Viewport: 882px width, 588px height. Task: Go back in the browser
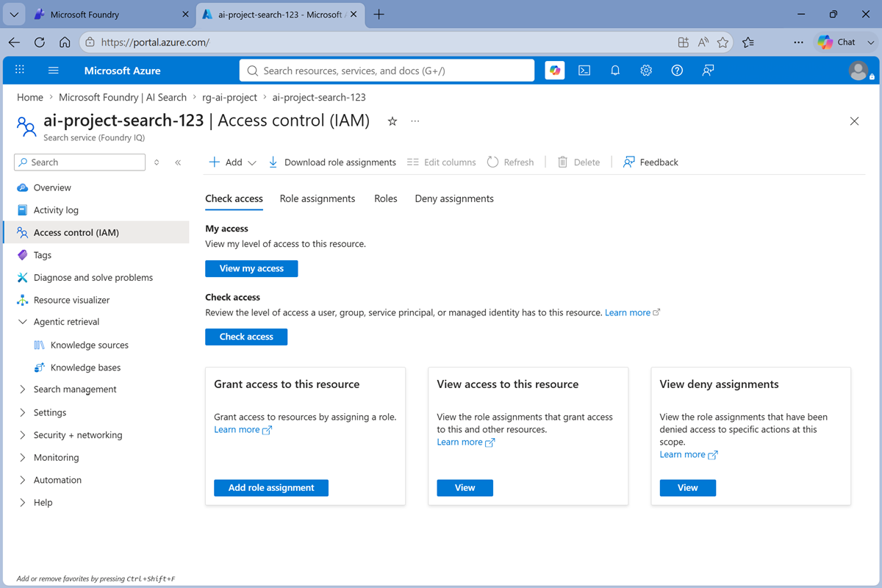click(14, 43)
